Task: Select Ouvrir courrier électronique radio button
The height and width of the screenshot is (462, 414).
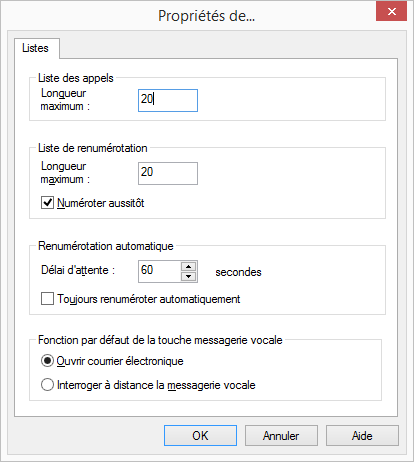Action: (47, 361)
